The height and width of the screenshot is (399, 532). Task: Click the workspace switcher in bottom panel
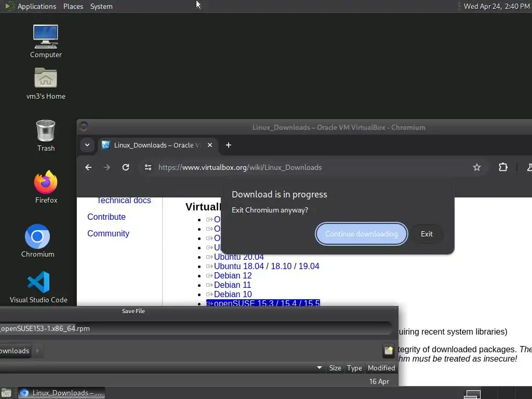pos(472,394)
